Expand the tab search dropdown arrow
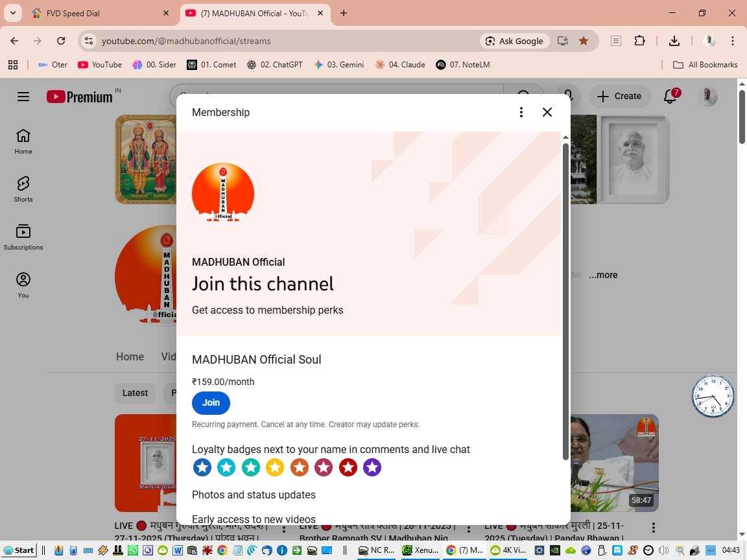Image resolution: width=747 pixels, height=560 pixels. 12,13
